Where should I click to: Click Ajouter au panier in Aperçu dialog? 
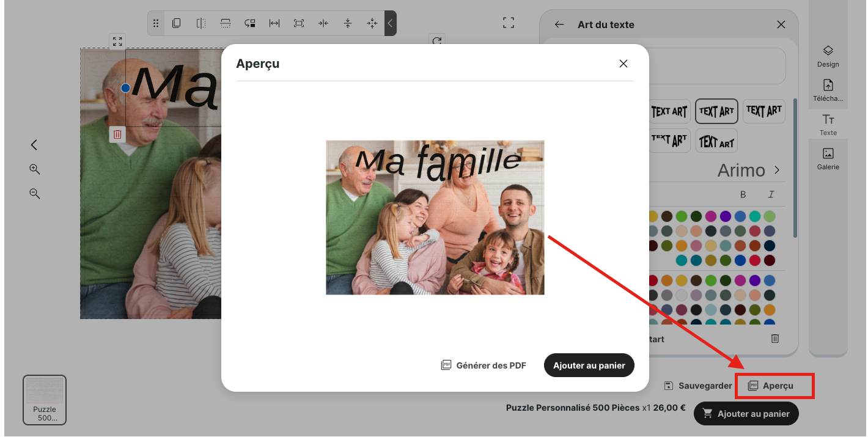pyautogui.click(x=589, y=365)
